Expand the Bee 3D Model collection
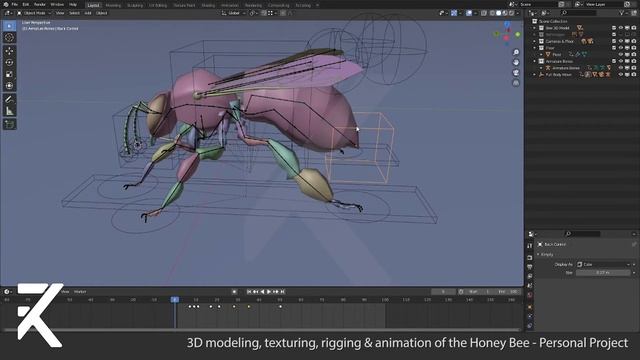The height and width of the screenshot is (360, 640). (x=534, y=28)
